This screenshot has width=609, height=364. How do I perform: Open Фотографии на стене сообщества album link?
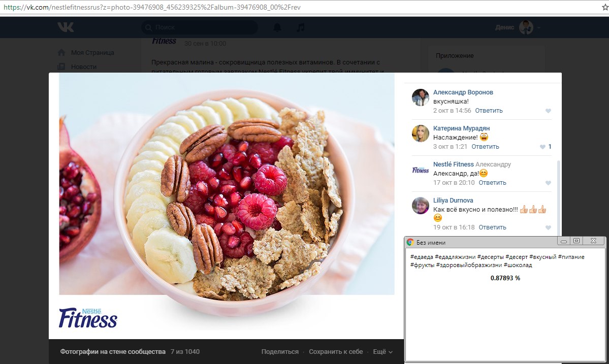tap(113, 352)
